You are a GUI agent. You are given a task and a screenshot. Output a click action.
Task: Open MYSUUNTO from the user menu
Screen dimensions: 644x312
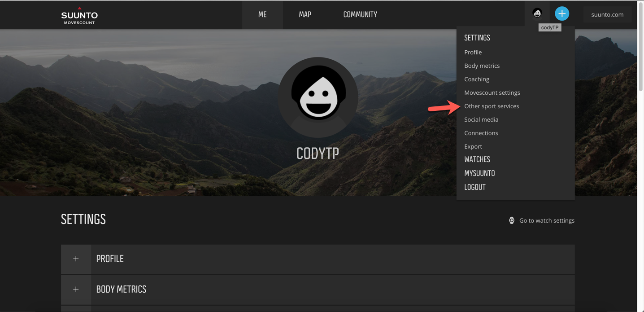pyautogui.click(x=479, y=173)
